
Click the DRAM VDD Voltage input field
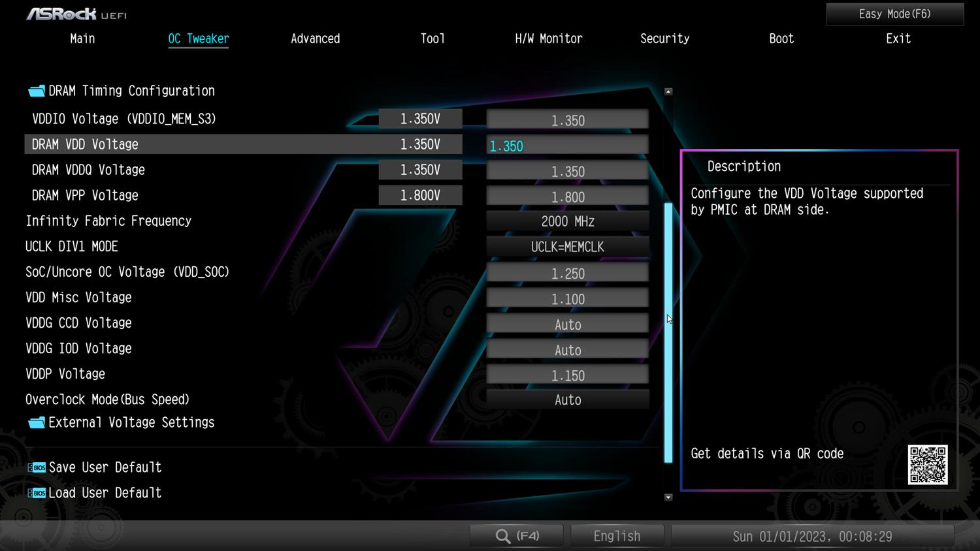tap(567, 145)
